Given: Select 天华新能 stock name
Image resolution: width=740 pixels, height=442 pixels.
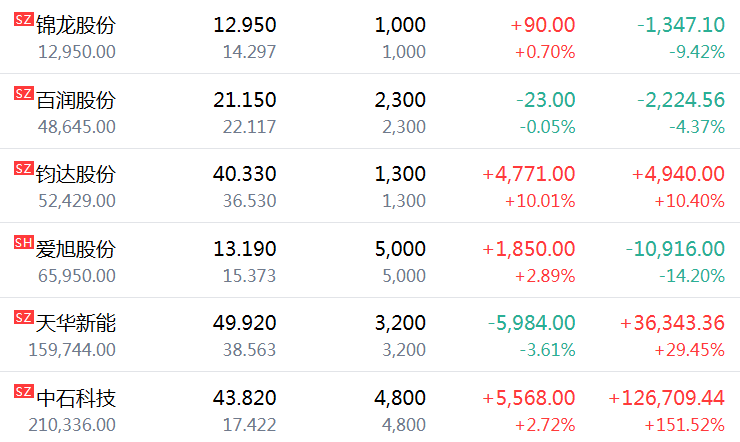Looking at the screenshot, I should [76, 324].
